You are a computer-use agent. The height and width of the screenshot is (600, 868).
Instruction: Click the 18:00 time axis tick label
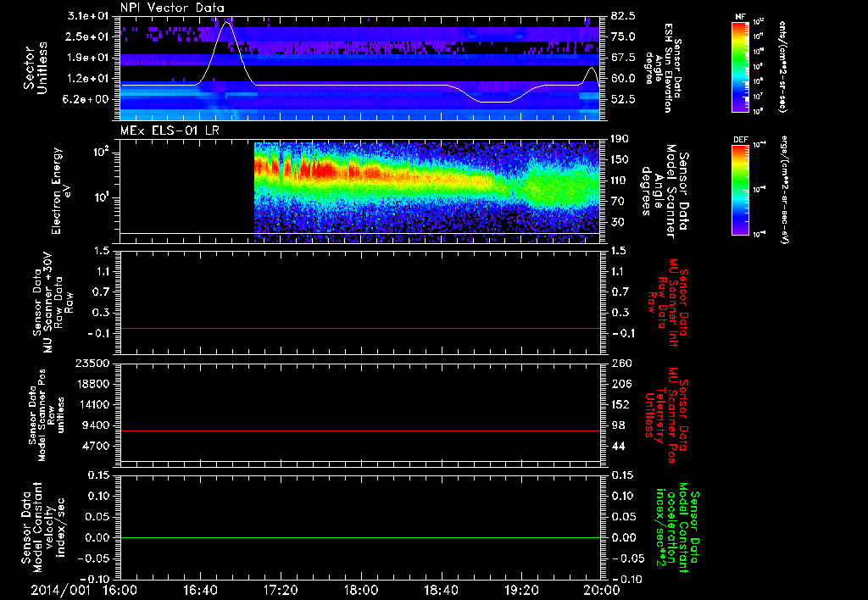pos(361,590)
